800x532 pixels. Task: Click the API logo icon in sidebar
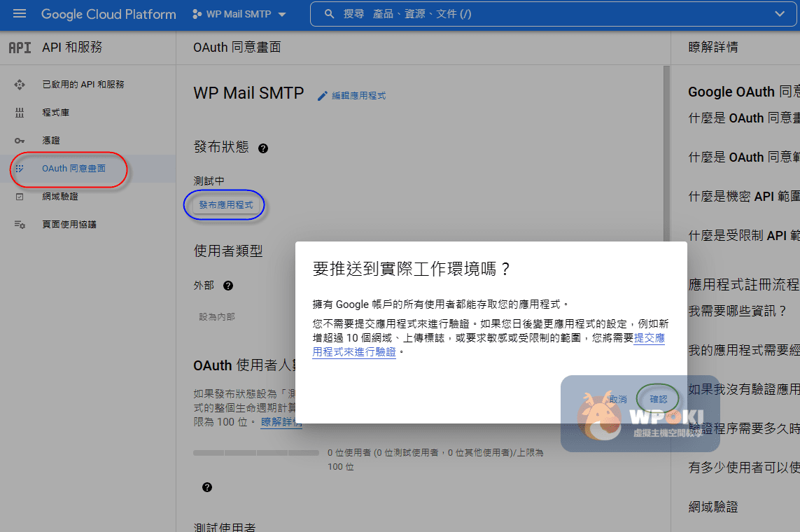click(x=20, y=48)
